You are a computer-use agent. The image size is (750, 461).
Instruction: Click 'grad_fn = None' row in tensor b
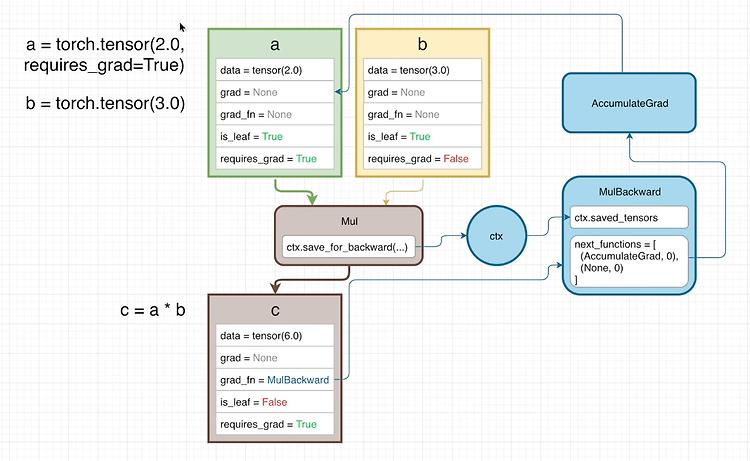[422, 114]
